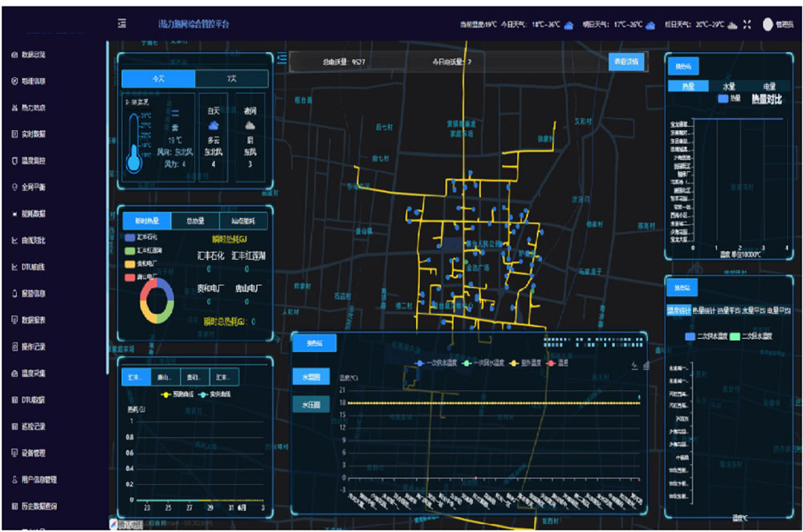Select the 今天 weather tab
This screenshot has height=532, width=803.
(x=158, y=79)
